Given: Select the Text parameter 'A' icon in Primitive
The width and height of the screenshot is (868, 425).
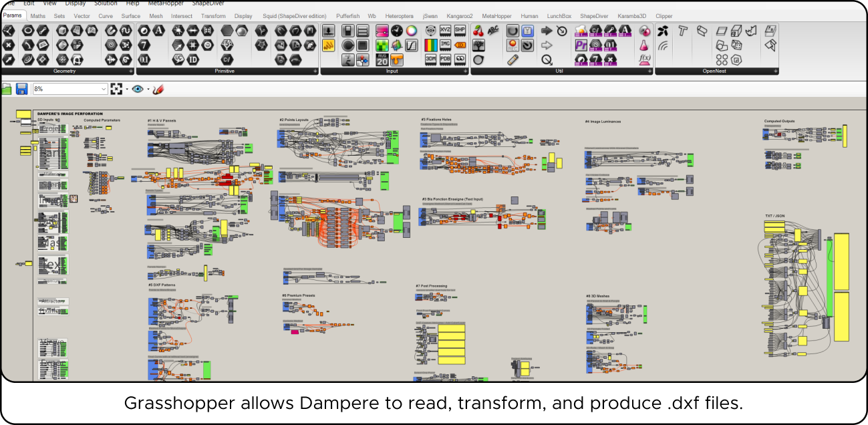Looking at the screenshot, I should [x=158, y=30].
